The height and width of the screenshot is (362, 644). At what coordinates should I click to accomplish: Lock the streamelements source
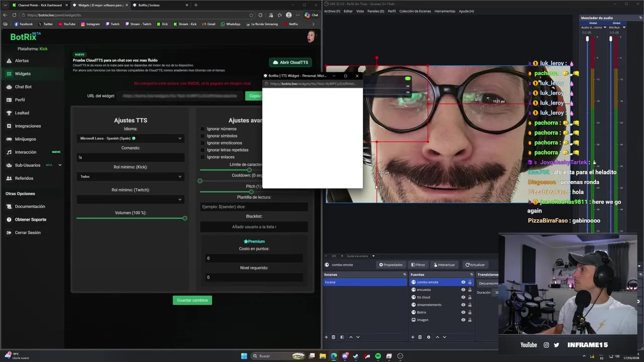tap(470, 305)
